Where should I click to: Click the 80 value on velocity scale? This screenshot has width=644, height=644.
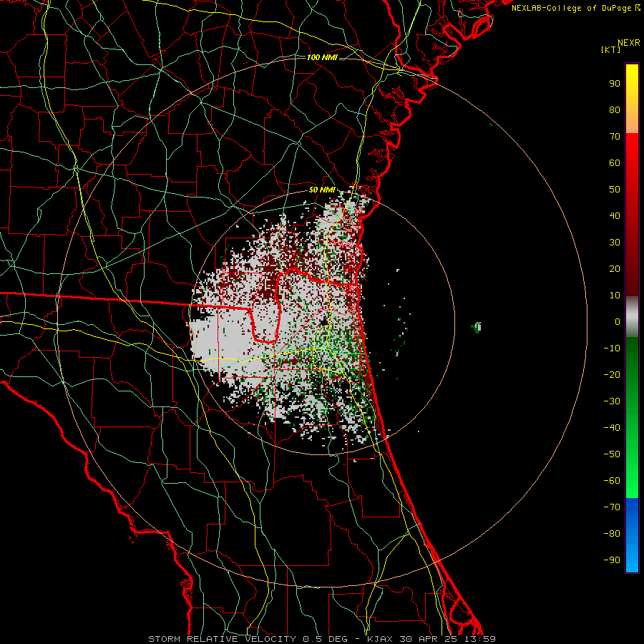tap(615, 110)
